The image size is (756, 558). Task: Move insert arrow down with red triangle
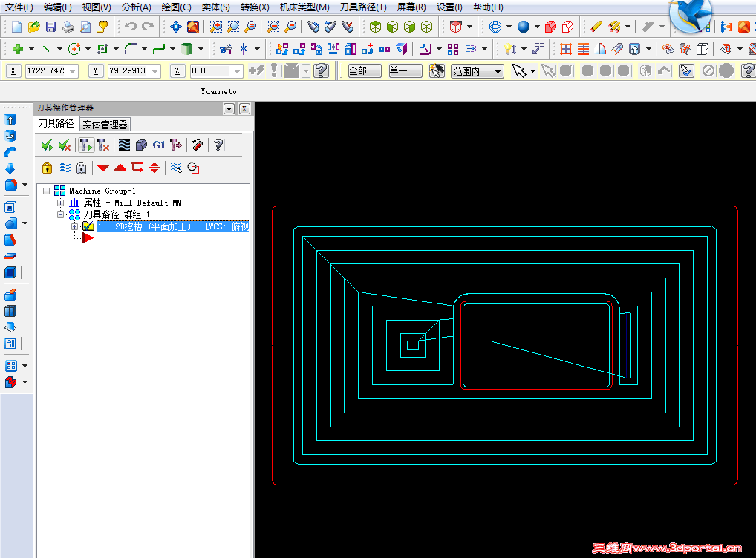(x=103, y=168)
